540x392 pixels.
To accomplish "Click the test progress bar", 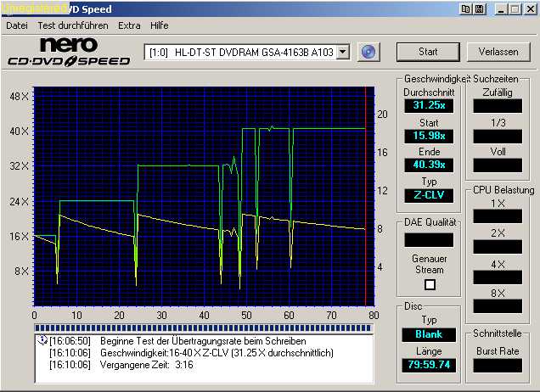I will [203, 328].
